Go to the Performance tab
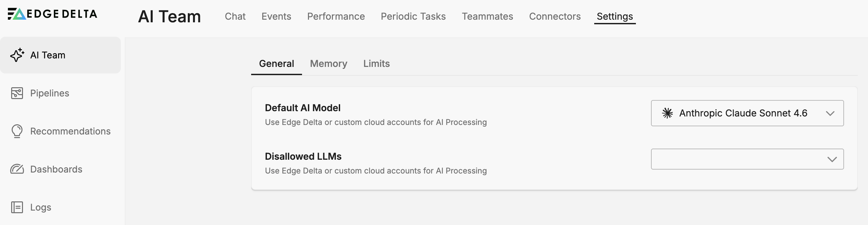868x225 pixels. click(336, 16)
